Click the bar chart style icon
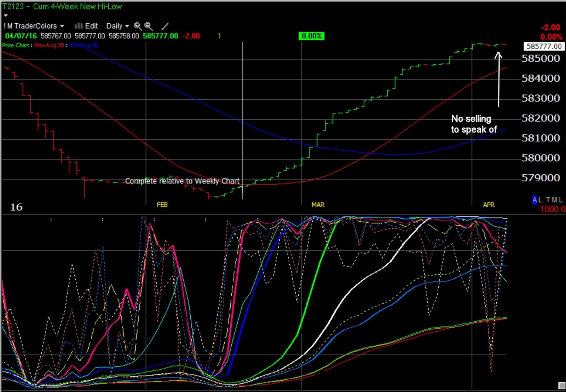 coord(79,25)
